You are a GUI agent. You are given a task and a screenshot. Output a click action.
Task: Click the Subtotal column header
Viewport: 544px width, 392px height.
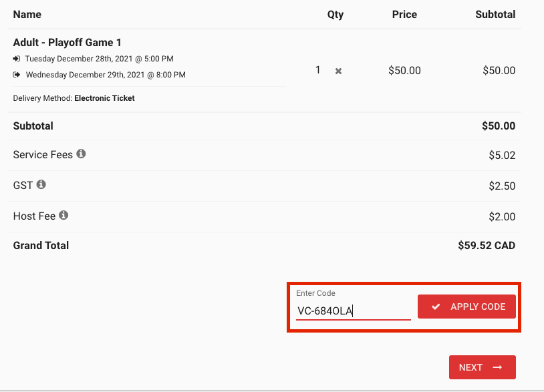pos(495,14)
